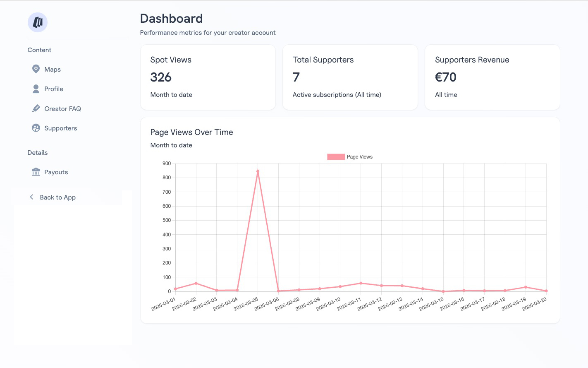
Task: Click the peak data point on 2025-03-05
Action: (x=258, y=171)
